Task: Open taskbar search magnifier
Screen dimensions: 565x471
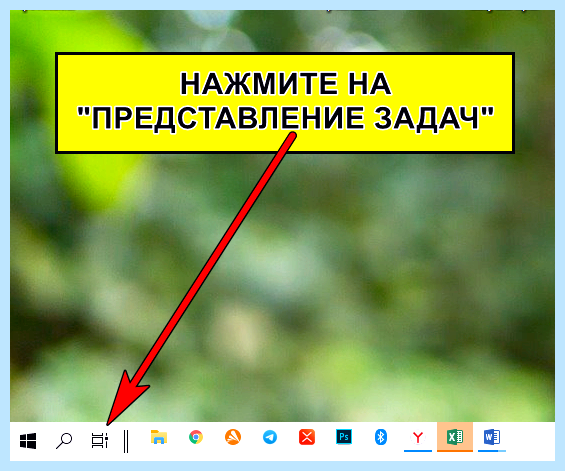Action: tap(64, 440)
